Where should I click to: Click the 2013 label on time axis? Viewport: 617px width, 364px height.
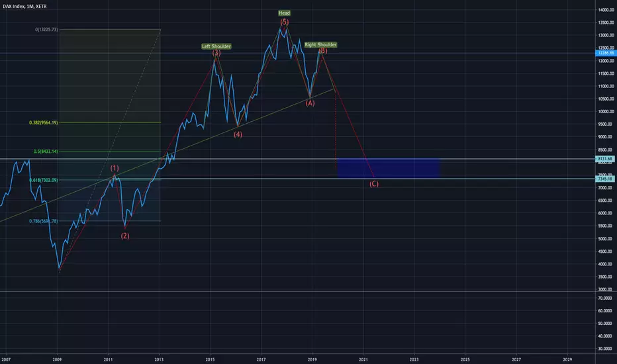[x=159, y=359]
